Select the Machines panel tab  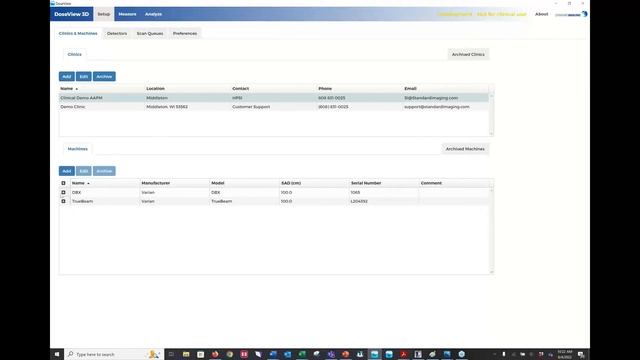pos(78,149)
